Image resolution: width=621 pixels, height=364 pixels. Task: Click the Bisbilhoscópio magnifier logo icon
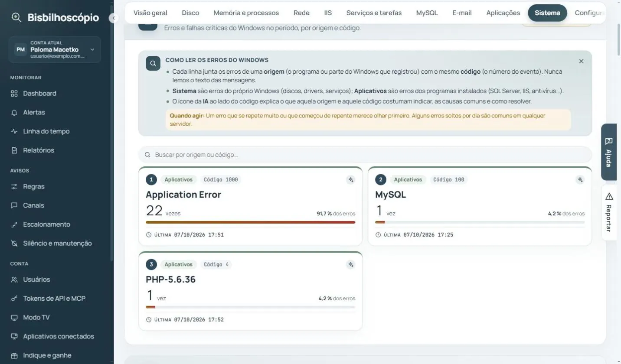(x=16, y=17)
